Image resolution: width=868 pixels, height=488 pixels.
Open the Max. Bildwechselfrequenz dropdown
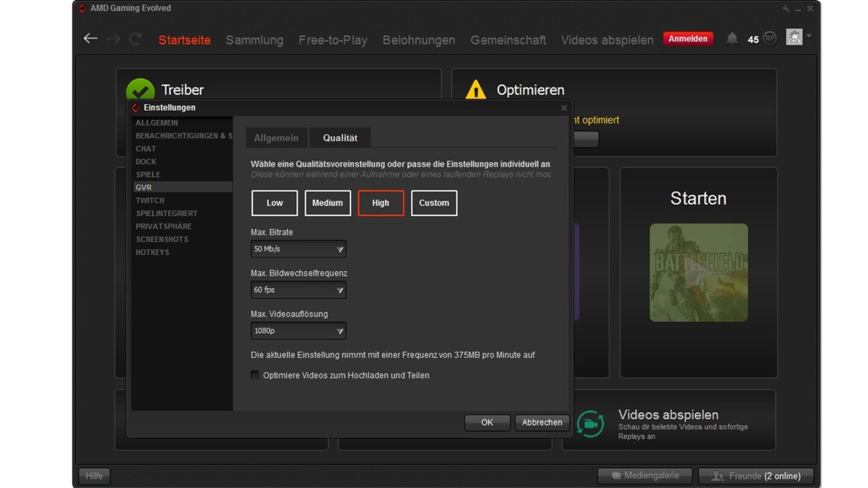click(x=298, y=290)
